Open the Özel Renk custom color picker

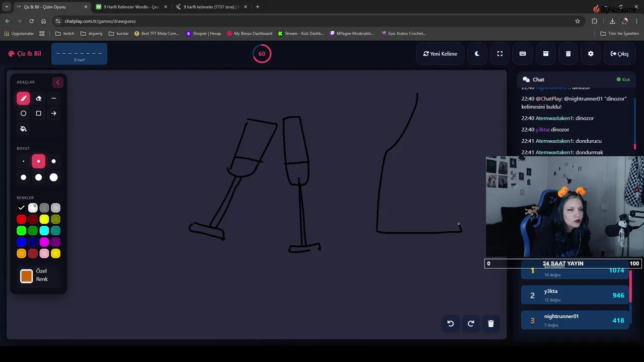[27, 276]
